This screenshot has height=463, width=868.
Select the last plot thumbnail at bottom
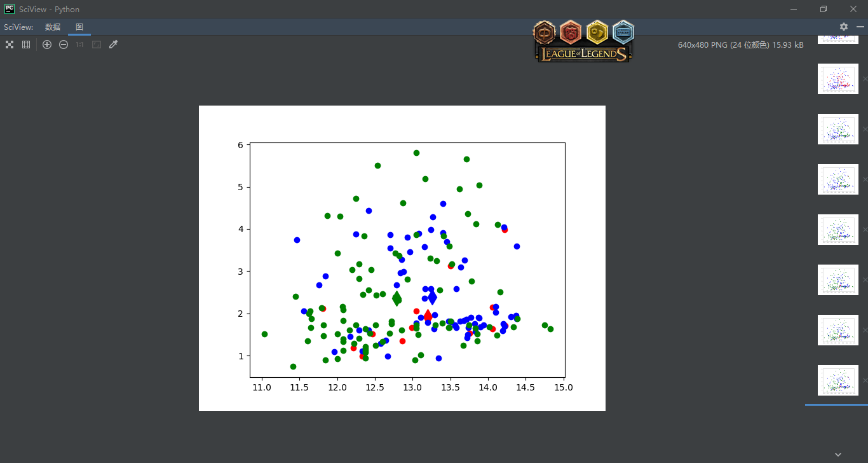click(x=837, y=380)
